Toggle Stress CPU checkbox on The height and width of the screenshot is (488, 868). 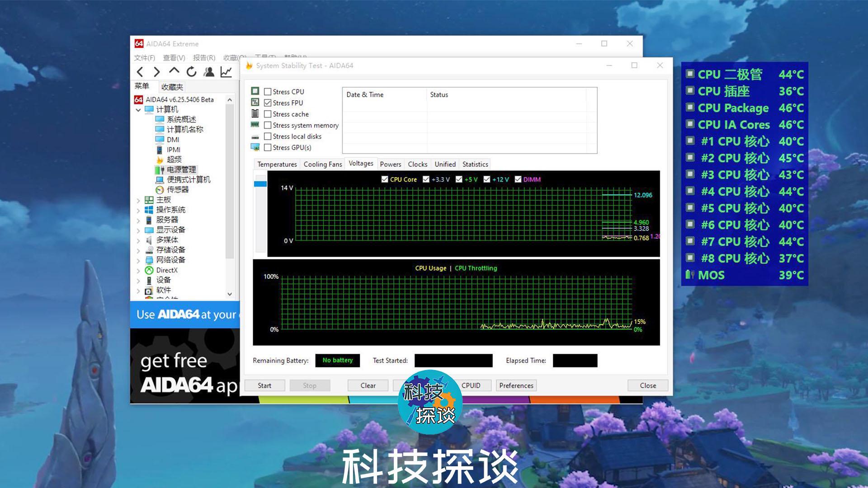pyautogui.click(x=267, y=91)
